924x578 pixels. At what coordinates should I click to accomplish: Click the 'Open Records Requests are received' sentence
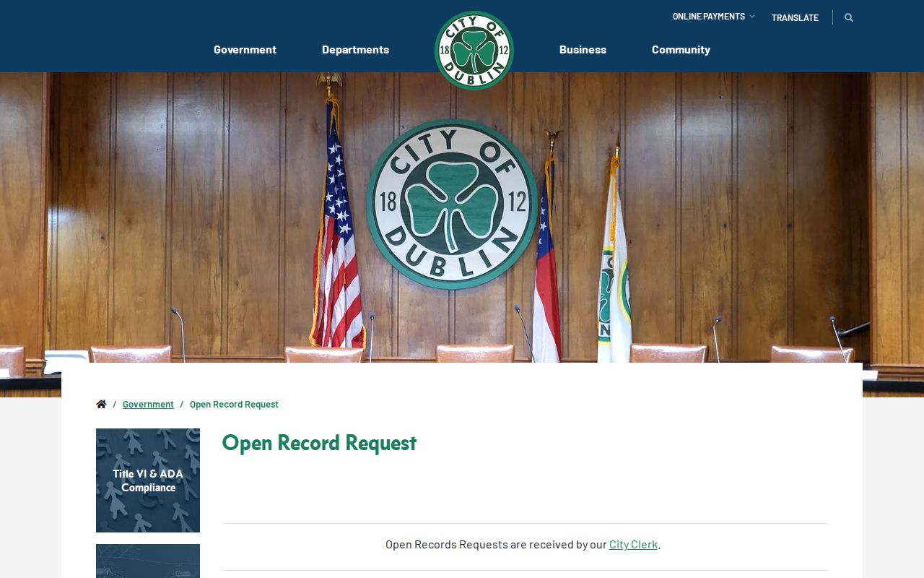523,544
